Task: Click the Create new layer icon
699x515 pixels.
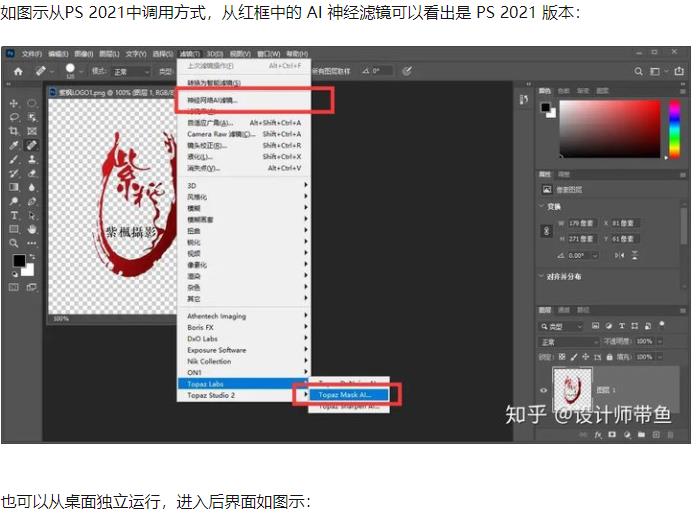Action: point(656,434)
